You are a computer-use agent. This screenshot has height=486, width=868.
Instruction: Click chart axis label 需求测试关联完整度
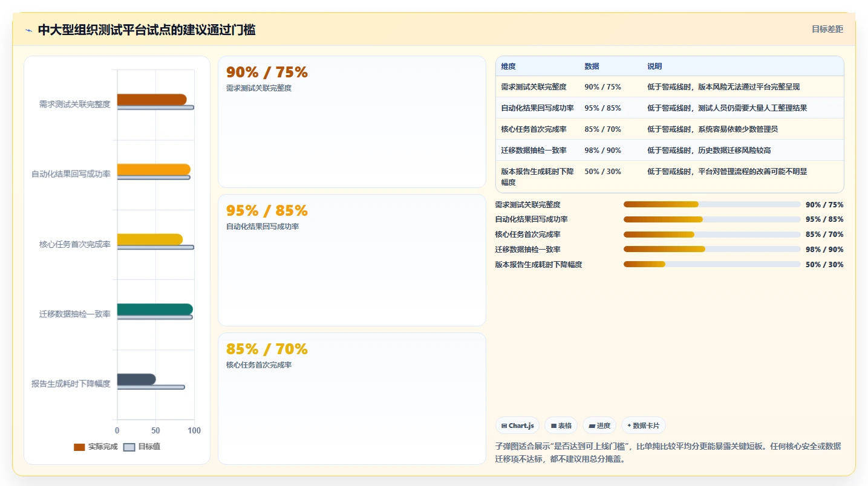75,104
